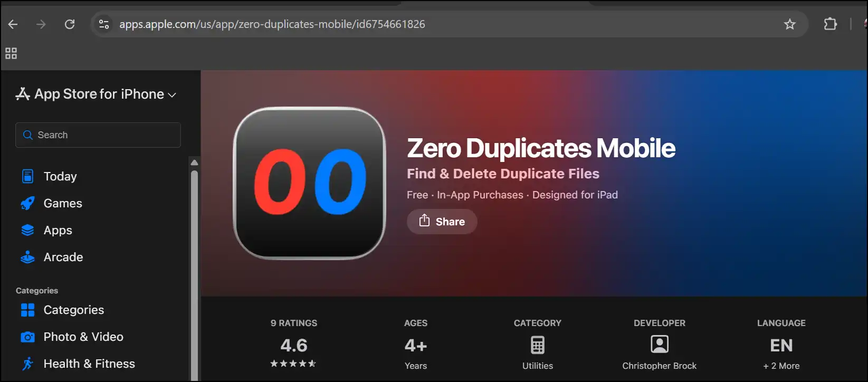The width and height of the screenshot is (868, 382).
Task: Click the Utilities calculator icon
Action: (538, 346)
